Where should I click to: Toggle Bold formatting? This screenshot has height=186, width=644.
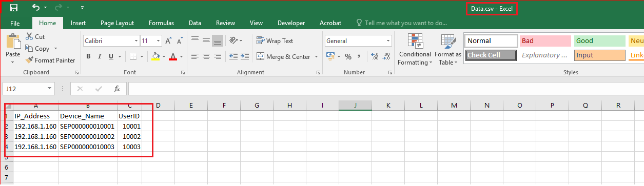pos(88,57)
